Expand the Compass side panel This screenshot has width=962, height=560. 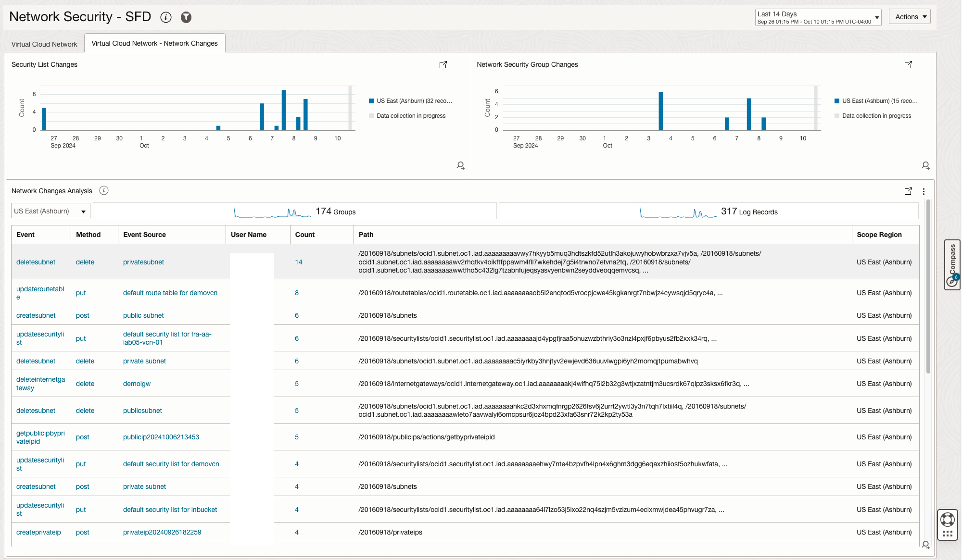pos(952,265)
